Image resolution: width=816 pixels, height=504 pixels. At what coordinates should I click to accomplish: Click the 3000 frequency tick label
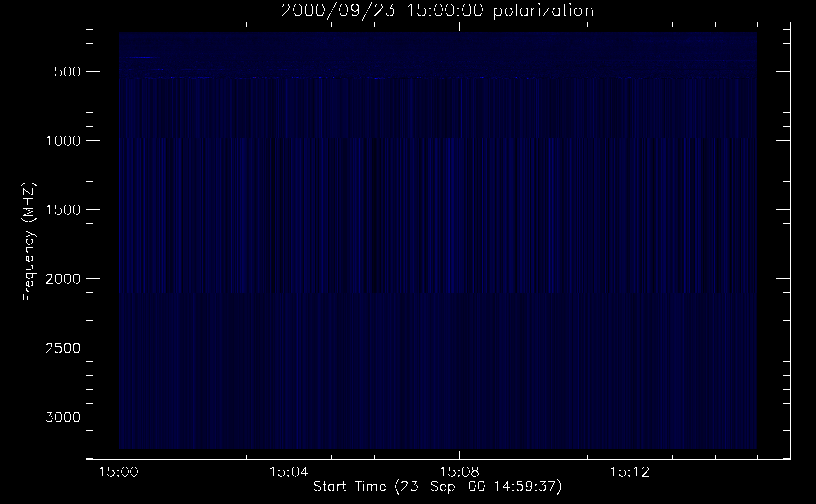63,417
